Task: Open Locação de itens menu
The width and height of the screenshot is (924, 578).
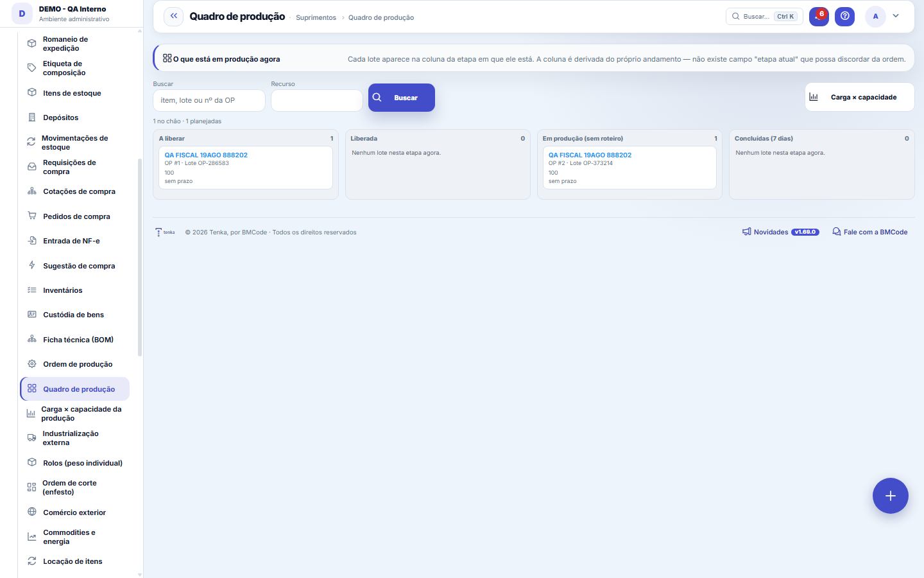Action: 74,561
